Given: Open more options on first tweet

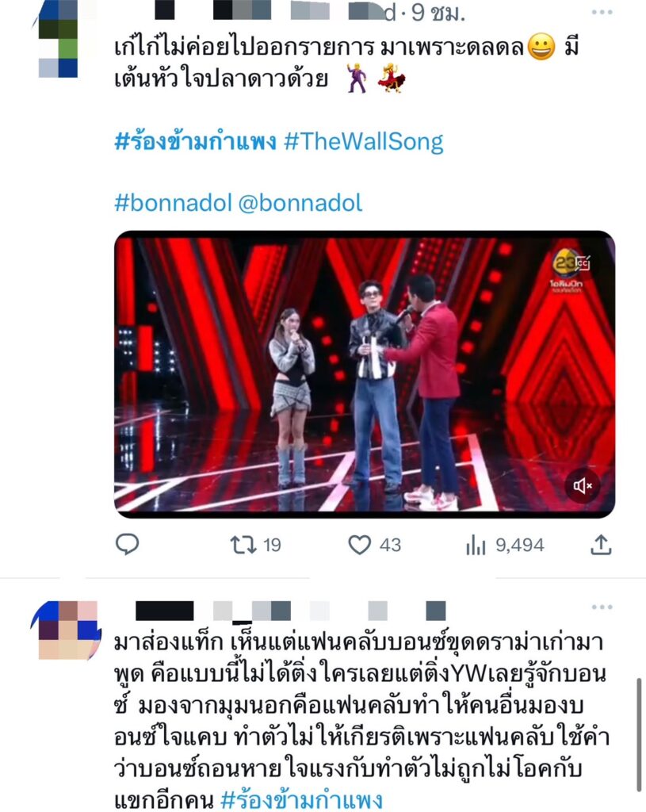Looking at the screenshot, I should (602, 12).
